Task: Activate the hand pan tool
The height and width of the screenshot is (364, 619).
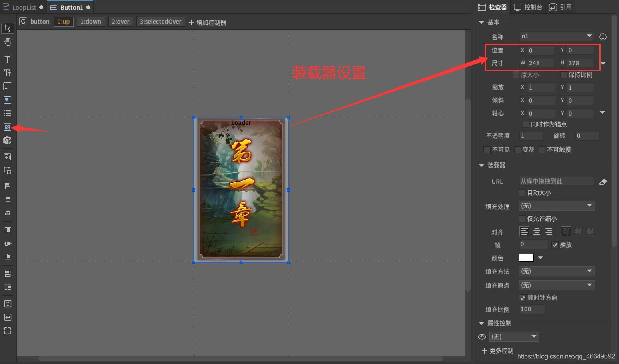Action: point(8,42)
